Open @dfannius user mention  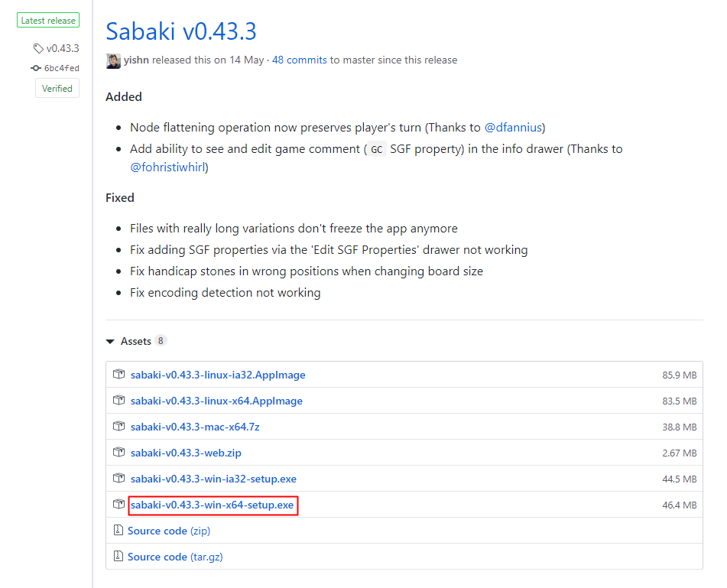(513, 128)
